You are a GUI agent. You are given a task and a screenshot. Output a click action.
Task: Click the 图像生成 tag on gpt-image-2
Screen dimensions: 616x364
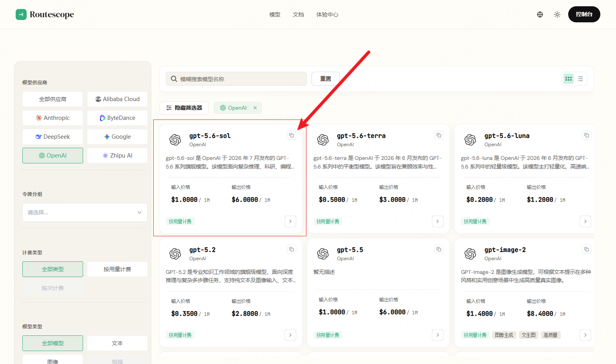pos(504,335)
